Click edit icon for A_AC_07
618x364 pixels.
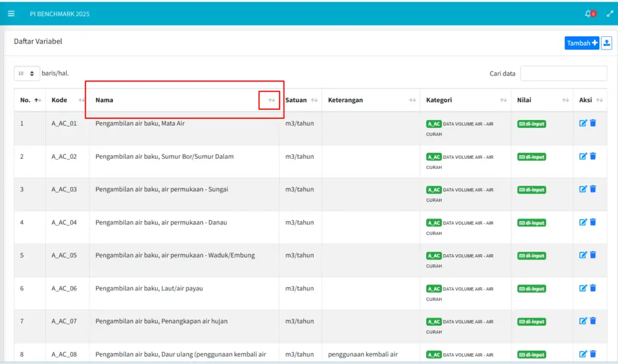click(x=583, y=321)
